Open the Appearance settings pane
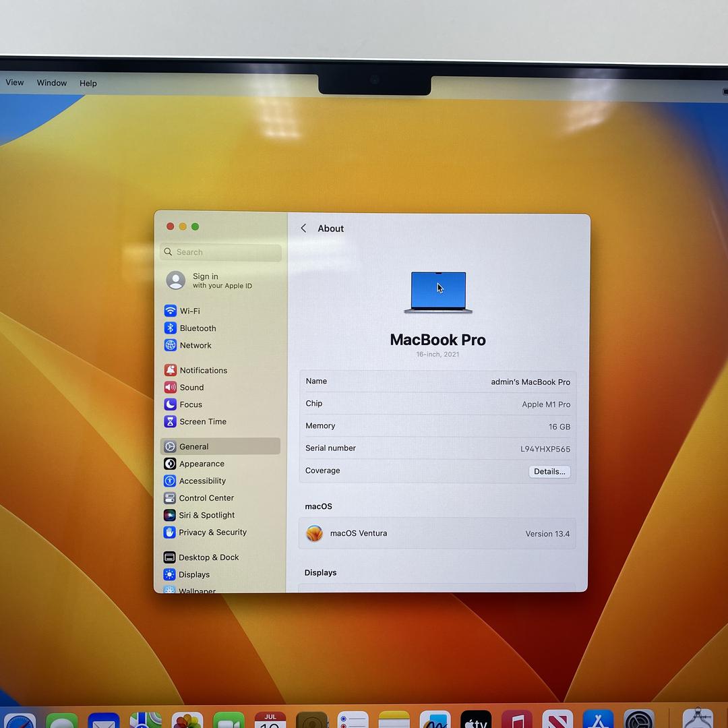This screenshot has height=728, width=728. [202, 464]
